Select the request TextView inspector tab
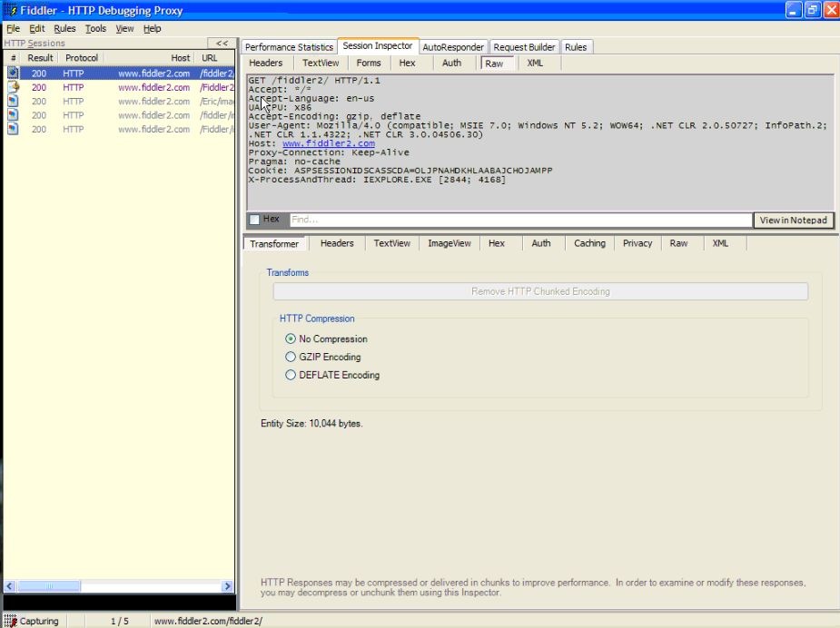The height and width of the screenshot is (628, 840). click(321, 64)
